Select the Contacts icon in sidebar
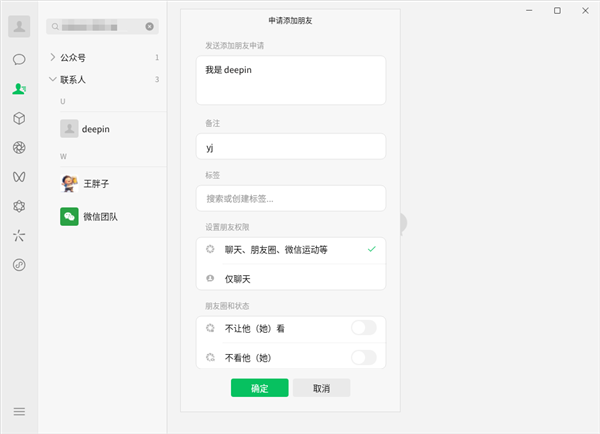Viewport: 600px width, 434px height. pyautogui.click(x=19, y=88)
